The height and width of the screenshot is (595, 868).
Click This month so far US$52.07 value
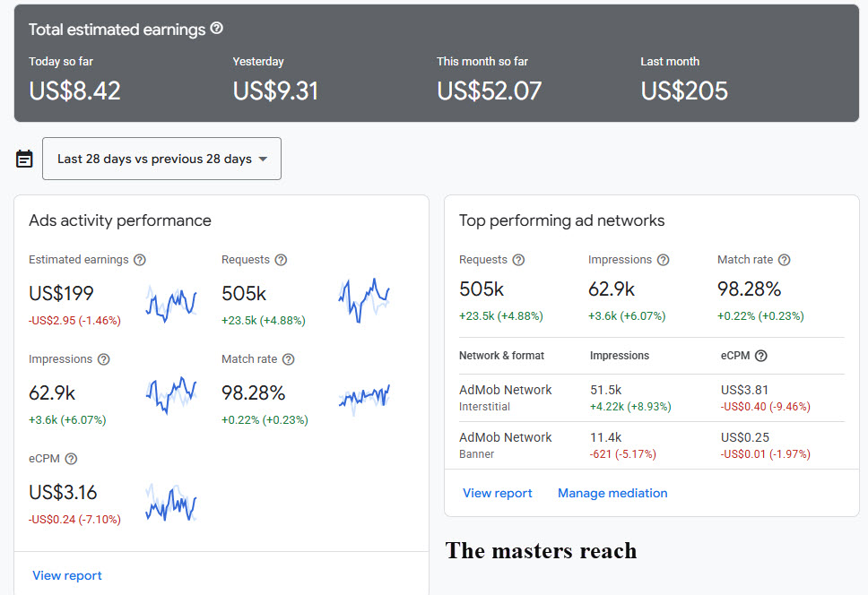(x=490, y=91)
